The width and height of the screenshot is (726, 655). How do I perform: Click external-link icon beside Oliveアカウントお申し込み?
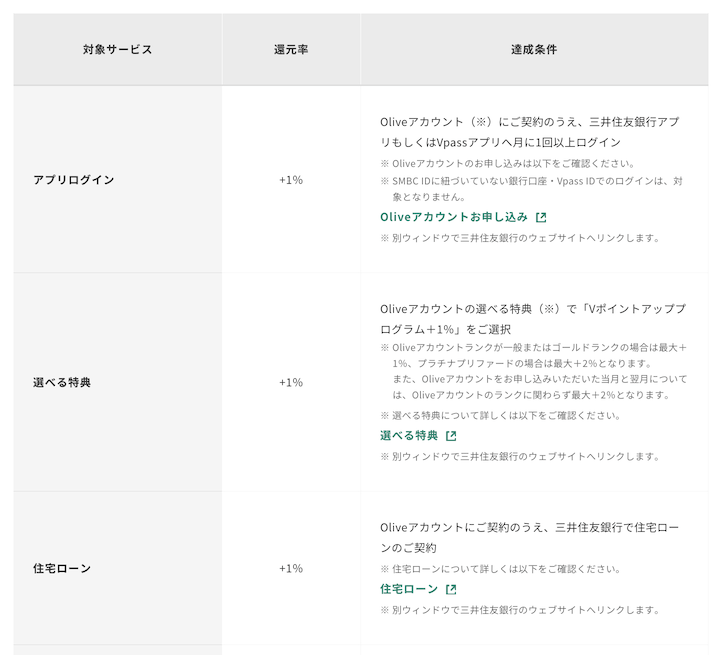541,218
